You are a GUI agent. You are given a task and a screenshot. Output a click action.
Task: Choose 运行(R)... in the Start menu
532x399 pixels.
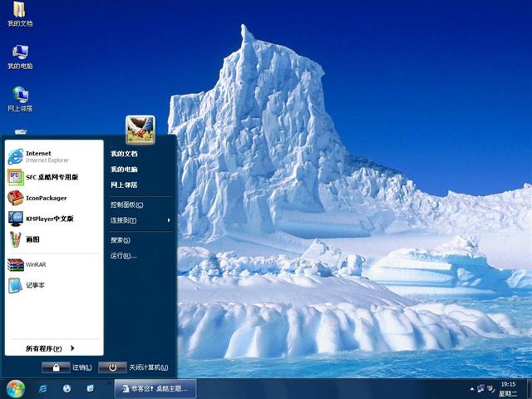point(123,256)
